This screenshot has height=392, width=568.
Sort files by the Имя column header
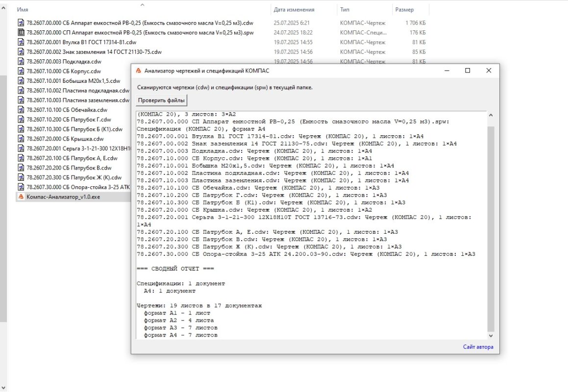coord(23,10)
